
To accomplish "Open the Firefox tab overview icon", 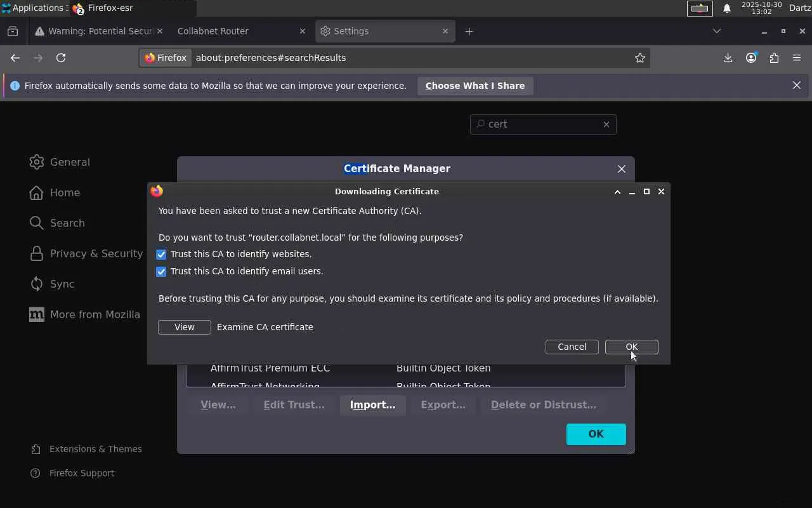I will click(x=13, y=31).
